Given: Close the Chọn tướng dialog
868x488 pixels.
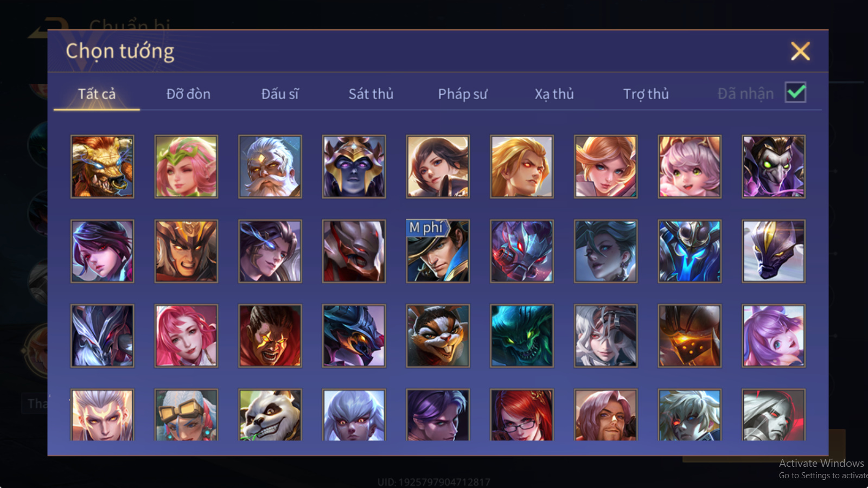Looking at the screenshot, I should pyautogui.click(x=800, y=51).
